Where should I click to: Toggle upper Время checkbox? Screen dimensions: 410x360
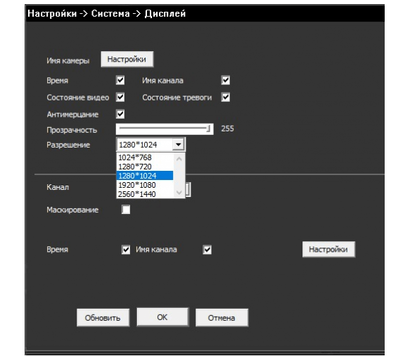click(x=120, y=80)
